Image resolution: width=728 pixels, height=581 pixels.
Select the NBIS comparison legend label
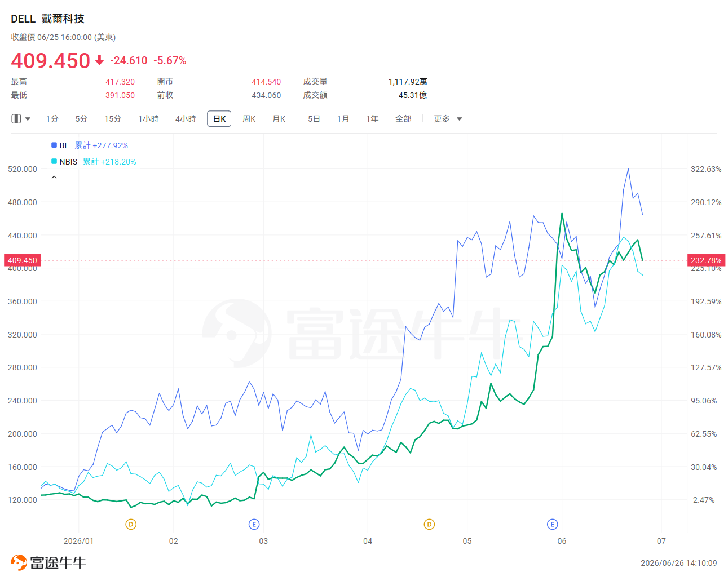coord(68,162)
